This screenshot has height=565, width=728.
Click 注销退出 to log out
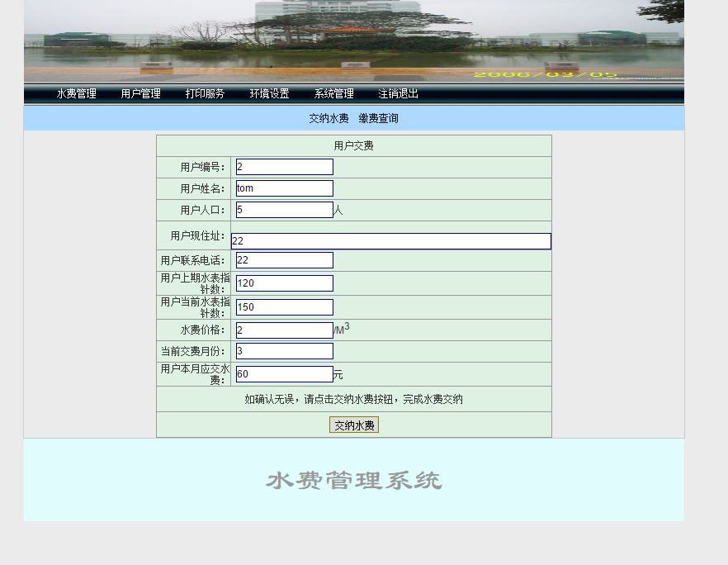(397, 93)
